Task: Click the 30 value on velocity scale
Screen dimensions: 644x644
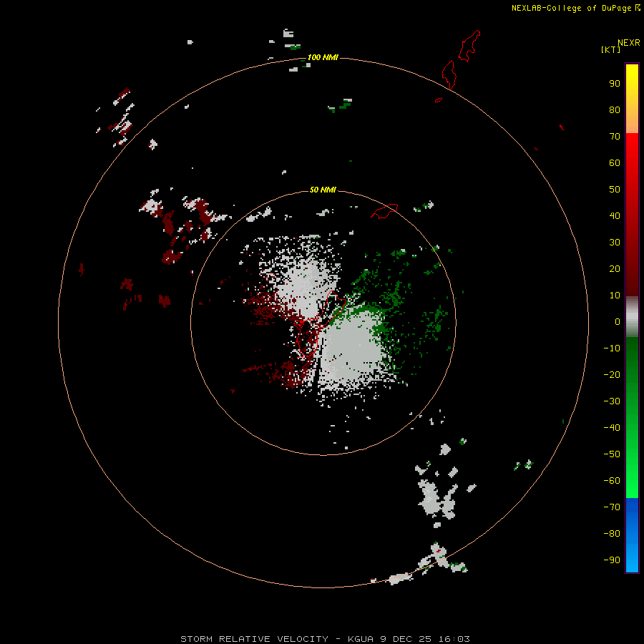Action: tap(615, 243)
